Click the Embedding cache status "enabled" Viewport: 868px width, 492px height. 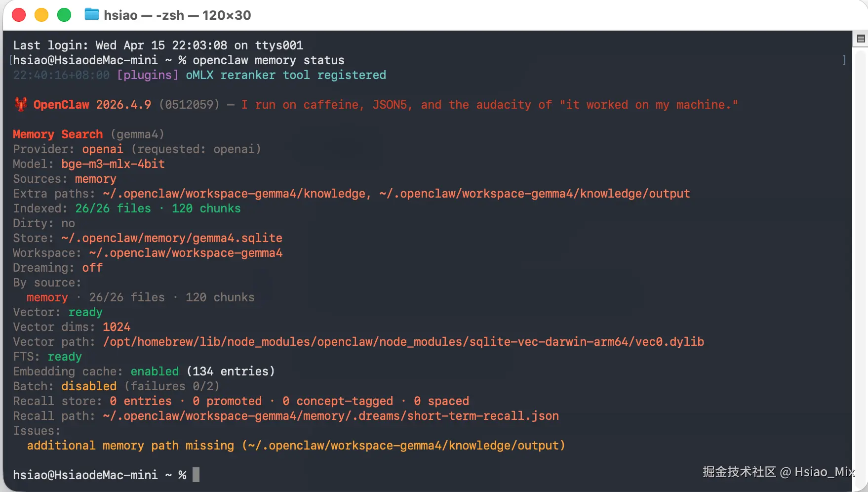click(155, 371)
